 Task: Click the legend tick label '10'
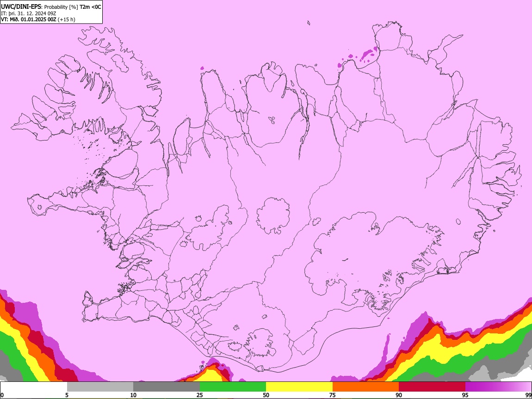[133, 395]
